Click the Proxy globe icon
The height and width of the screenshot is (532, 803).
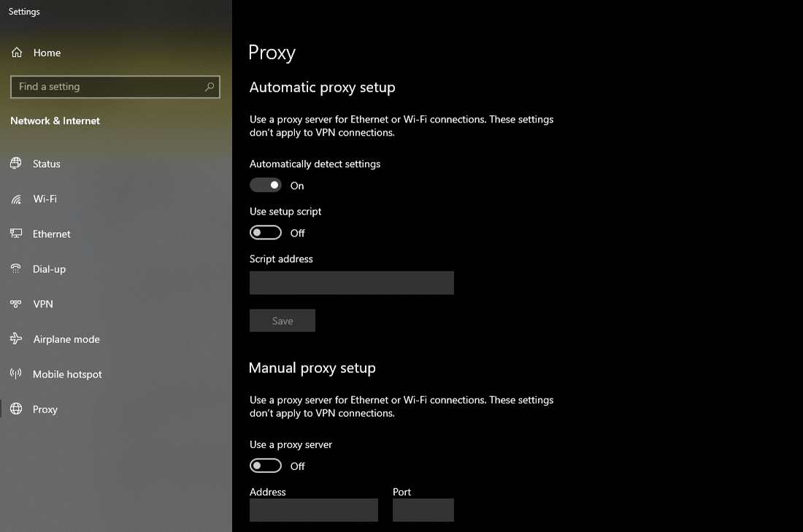point(16,409)
